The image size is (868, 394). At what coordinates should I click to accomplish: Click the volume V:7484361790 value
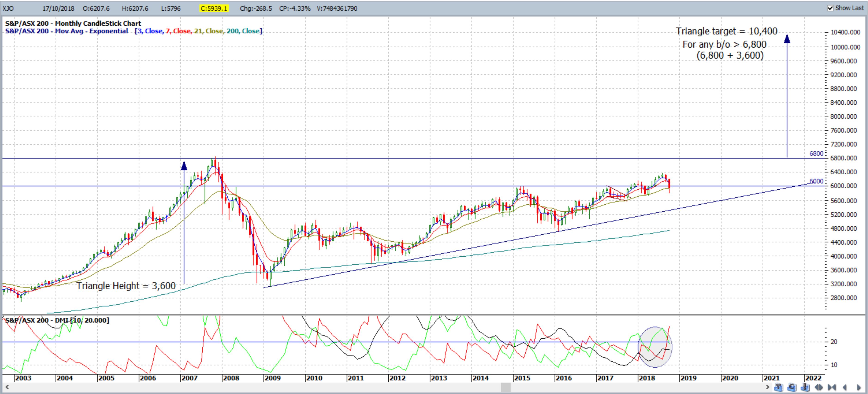click(x=337, y=8)
